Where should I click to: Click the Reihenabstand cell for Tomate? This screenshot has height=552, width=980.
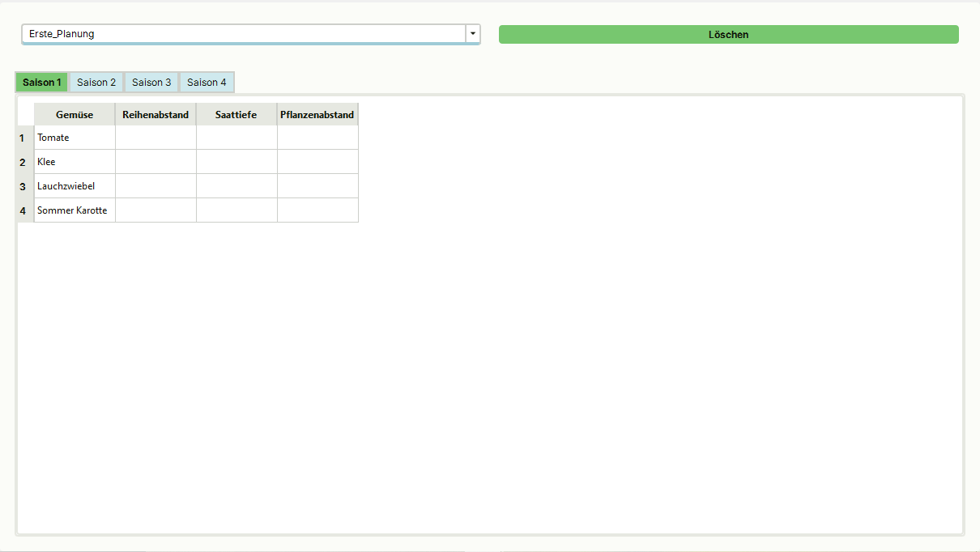[x=156, y=138]
